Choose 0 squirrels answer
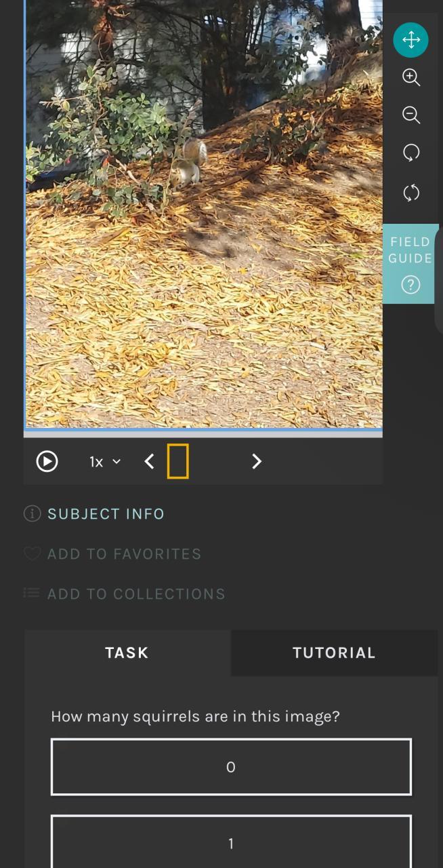 (231, 767)
